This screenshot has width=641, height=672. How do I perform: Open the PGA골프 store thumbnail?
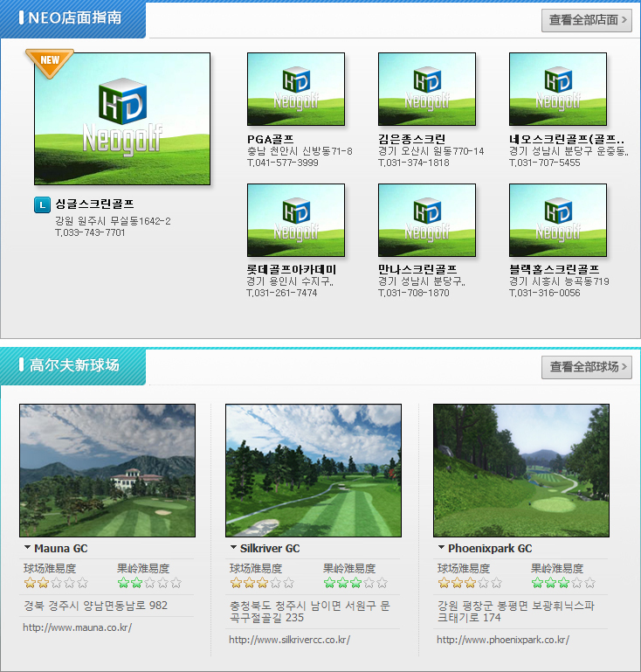[x=296, y=89]
